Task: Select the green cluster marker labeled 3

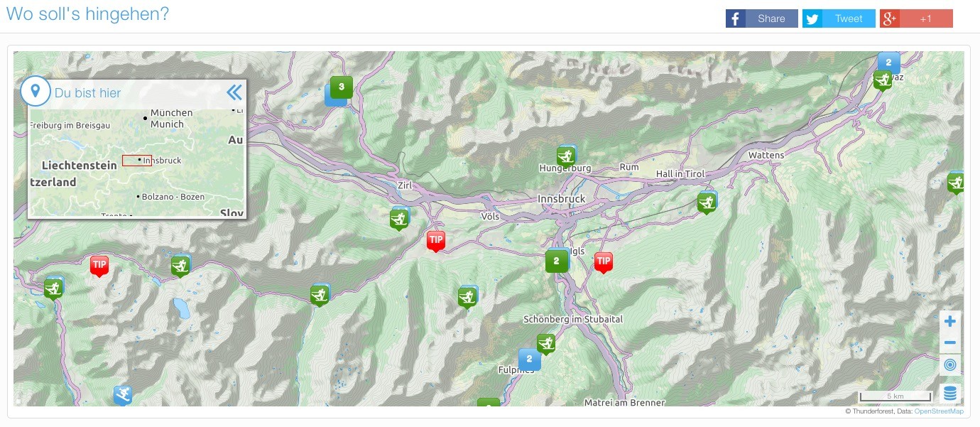Action: [x=342, y=87]
